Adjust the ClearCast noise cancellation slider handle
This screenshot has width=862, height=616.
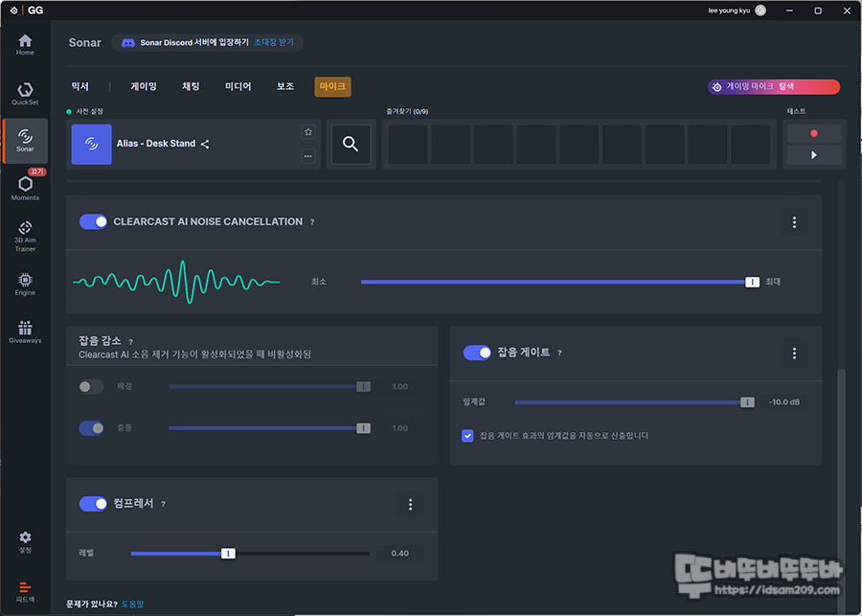tap(752, 282)
